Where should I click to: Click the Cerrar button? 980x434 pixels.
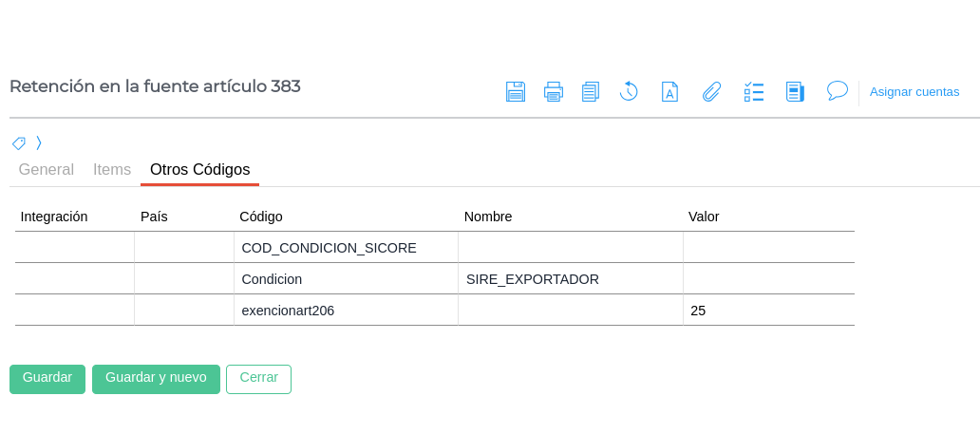pyautogui.click(x=258, y=378)
